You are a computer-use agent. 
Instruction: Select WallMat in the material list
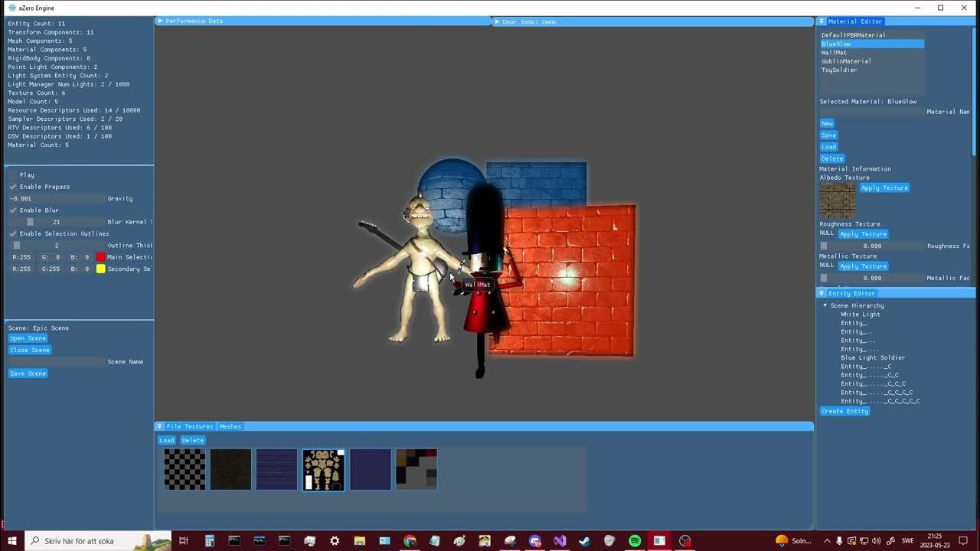coord(871,53)
